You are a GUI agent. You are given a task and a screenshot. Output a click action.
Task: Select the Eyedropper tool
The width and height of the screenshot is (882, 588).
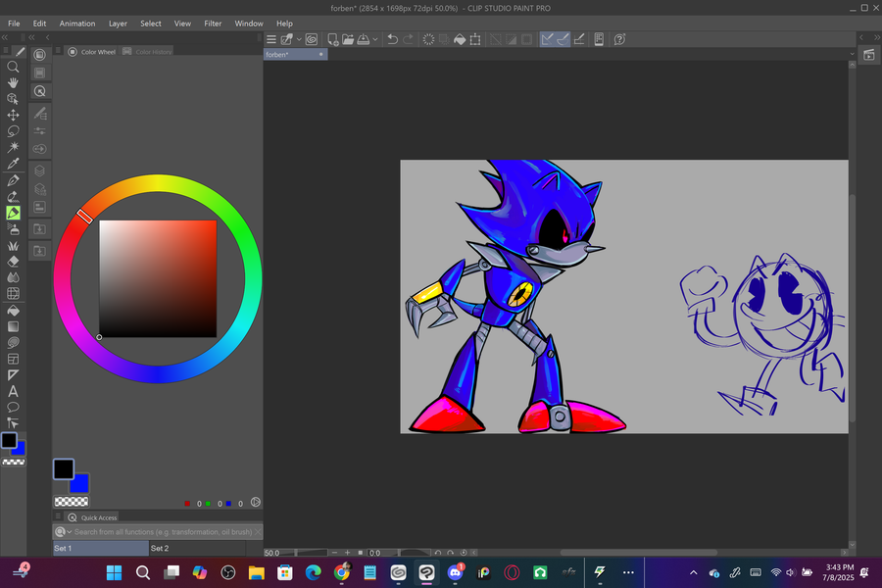[13, 164]
